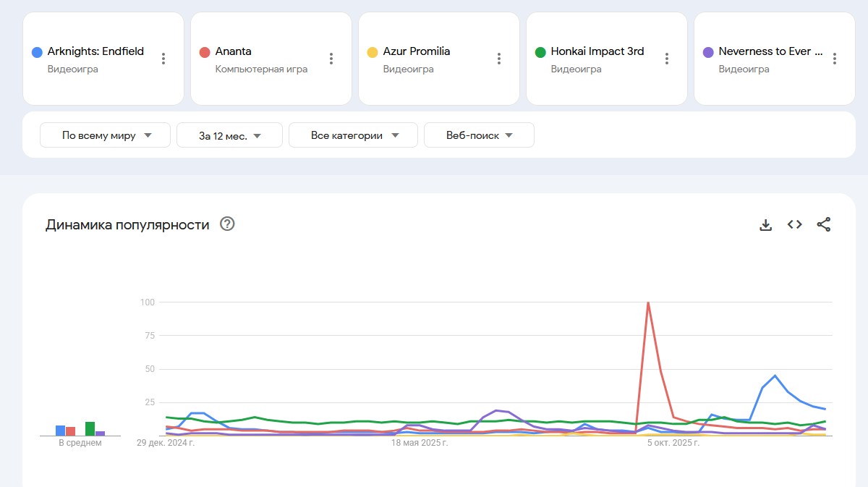Open more options for Ananta term

(x=331, y=59)
